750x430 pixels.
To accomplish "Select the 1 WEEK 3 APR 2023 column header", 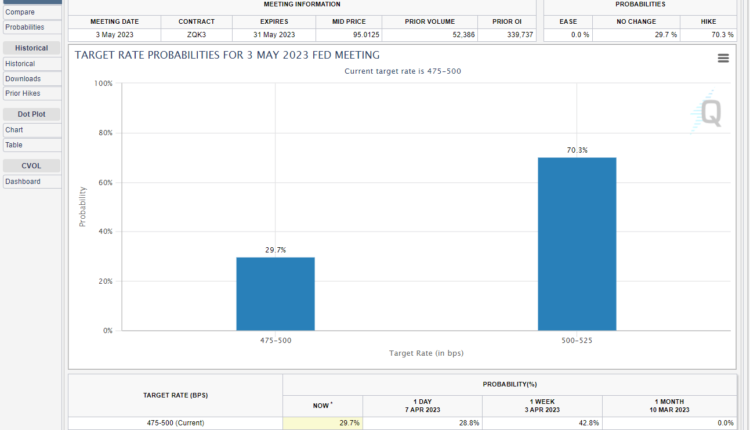I will pyautogui.click(x=544, y=403).
